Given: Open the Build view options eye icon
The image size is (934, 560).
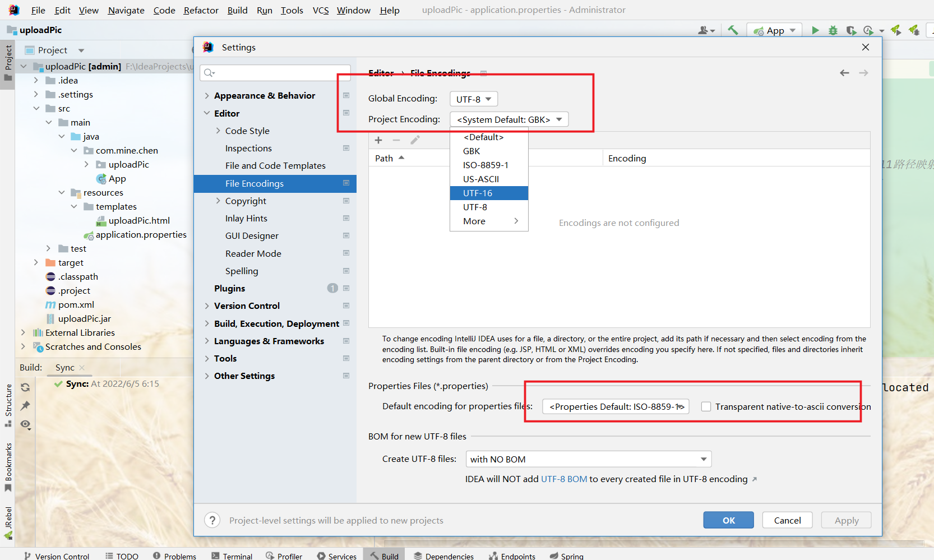Looking at the screenshot, I should point(25,424).
